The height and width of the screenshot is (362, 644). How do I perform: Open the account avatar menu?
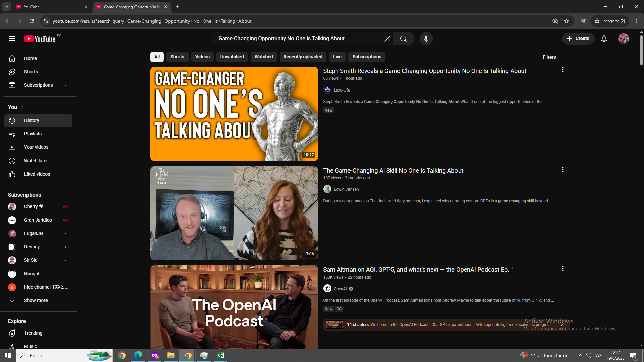[x=624, y=39]
